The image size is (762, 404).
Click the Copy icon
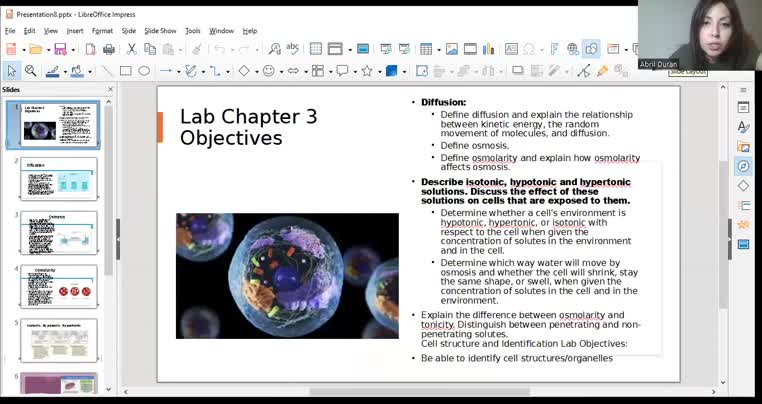tap(150, 49)
